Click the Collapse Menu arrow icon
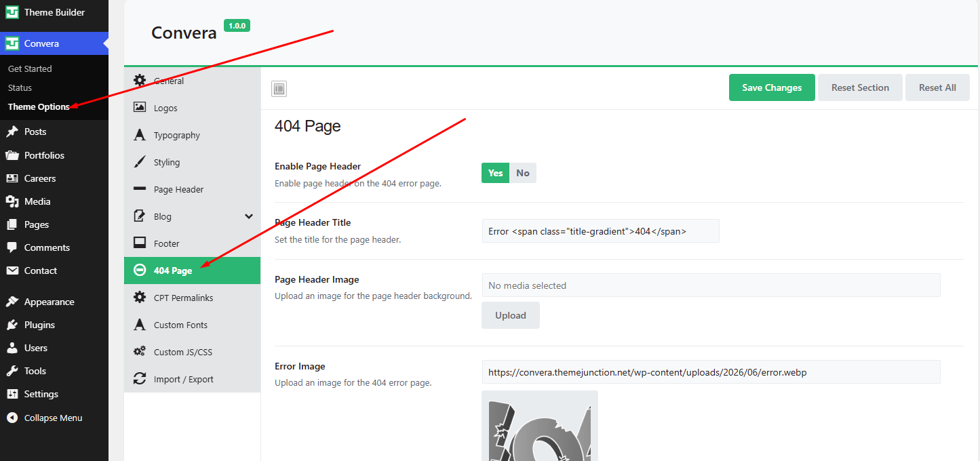980x461 pixels. point(12,418)
